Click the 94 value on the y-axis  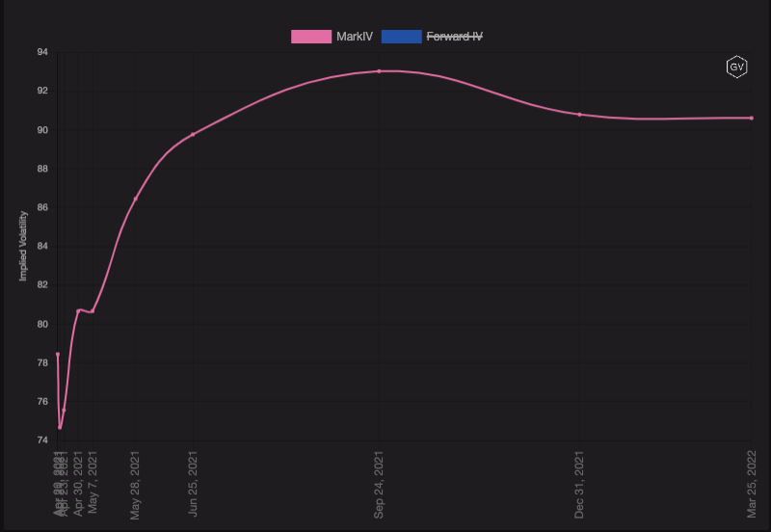click(42, 52)
